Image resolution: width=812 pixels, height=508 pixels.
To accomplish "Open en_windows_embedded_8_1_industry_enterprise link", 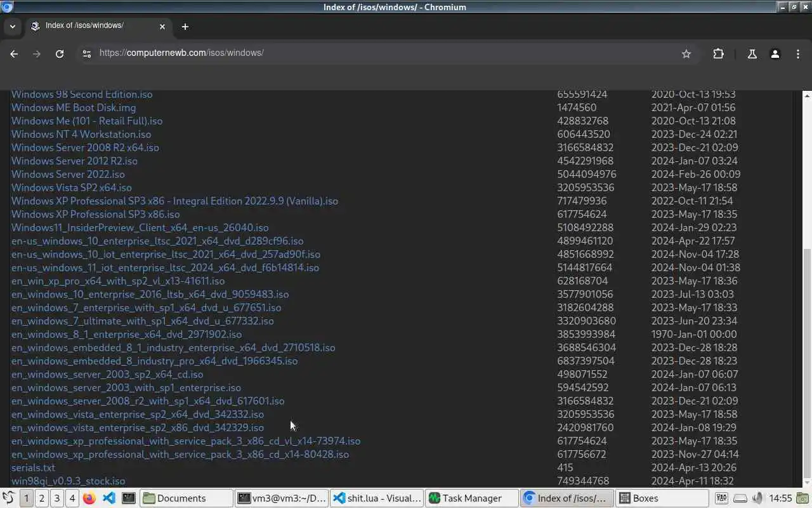I will click(173, 347).
